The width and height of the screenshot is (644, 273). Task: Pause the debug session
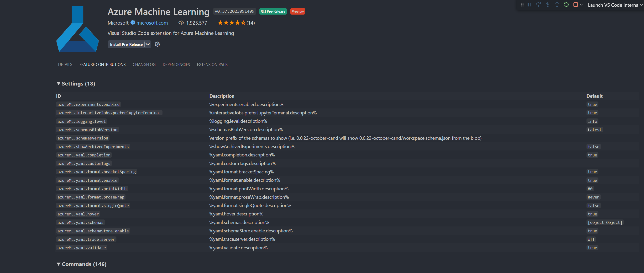pos(529,5)
